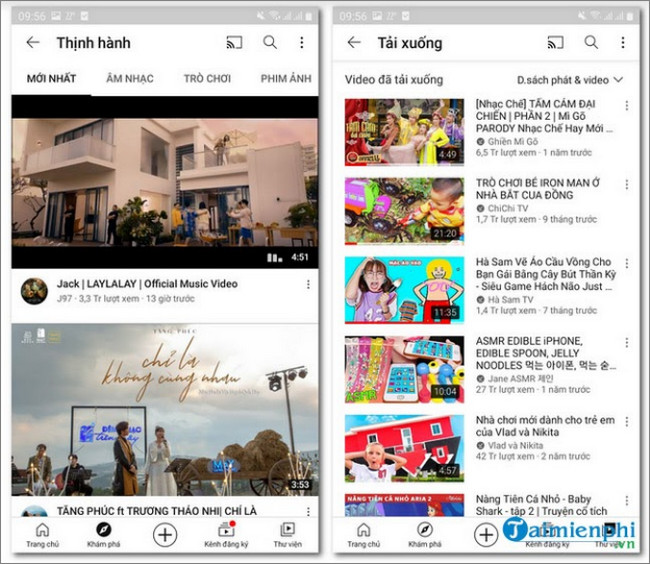Screen dimensions: 650x564
Task: Open TĂNG PHÚC ft TRƯƠNG THẢO NHI title
Action: 157,511
